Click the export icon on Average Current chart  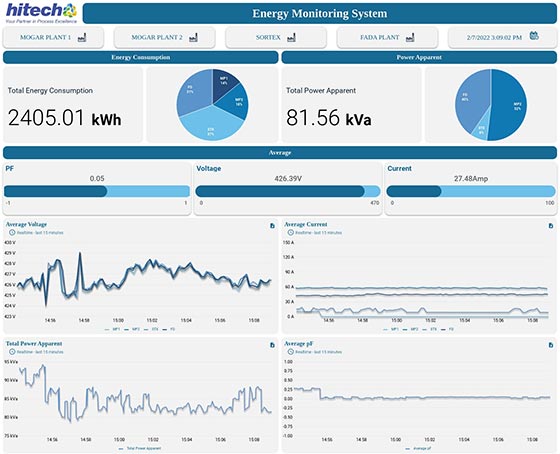click(551, 226)
